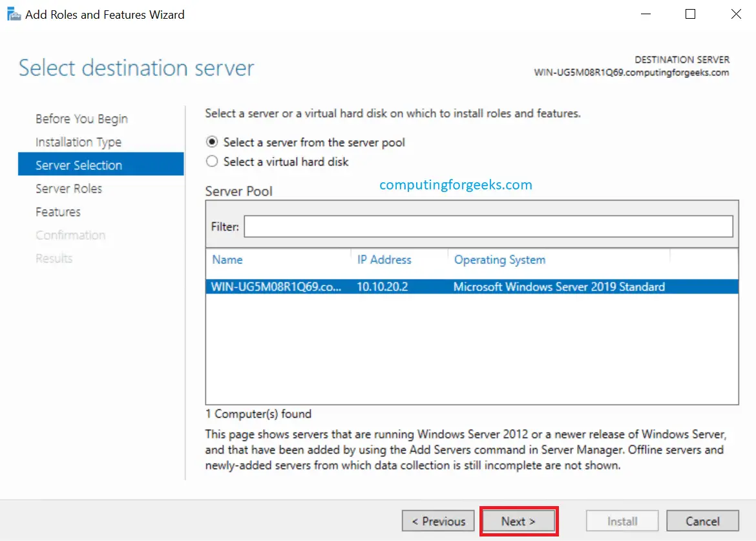Navigate to the Features step
The image size is (756, 541).
[x=58, y=211]
